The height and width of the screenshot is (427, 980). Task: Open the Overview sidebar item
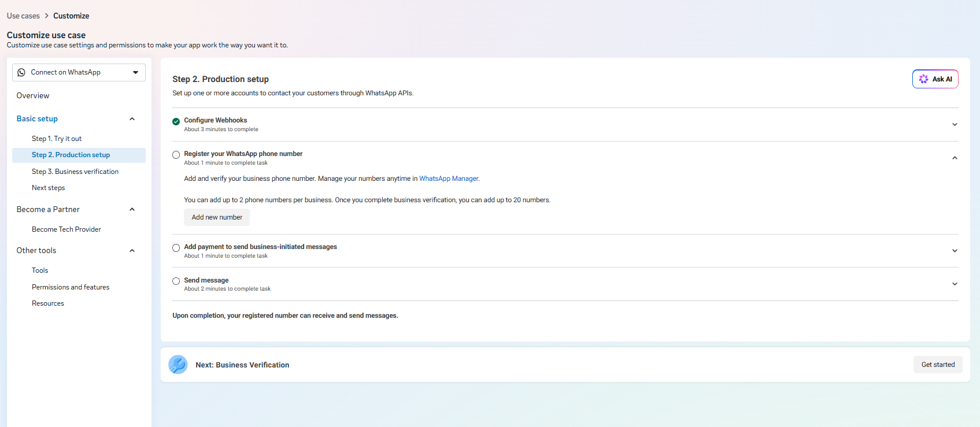coord(33,96)
